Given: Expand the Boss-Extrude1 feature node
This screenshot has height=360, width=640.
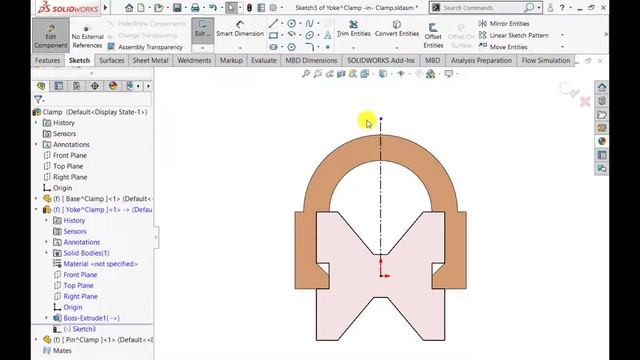Looking at the screenshot, I should pyautogui.click(x=47, y=318).
